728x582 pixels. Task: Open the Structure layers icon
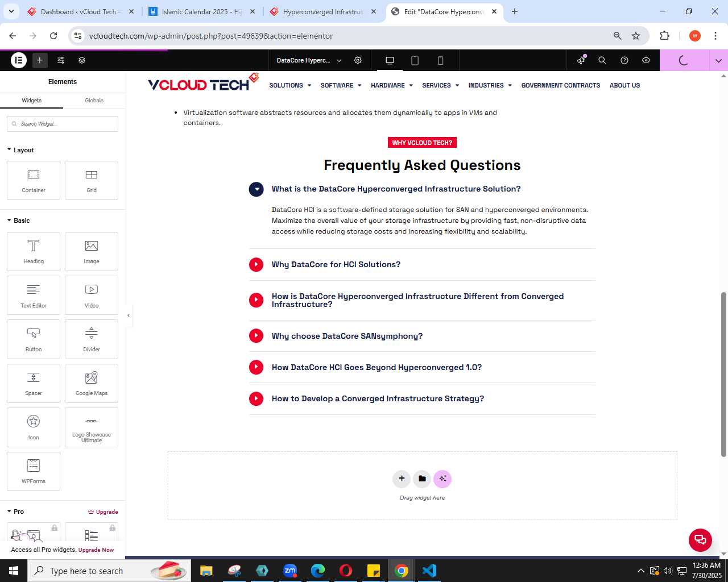(82, 60)
